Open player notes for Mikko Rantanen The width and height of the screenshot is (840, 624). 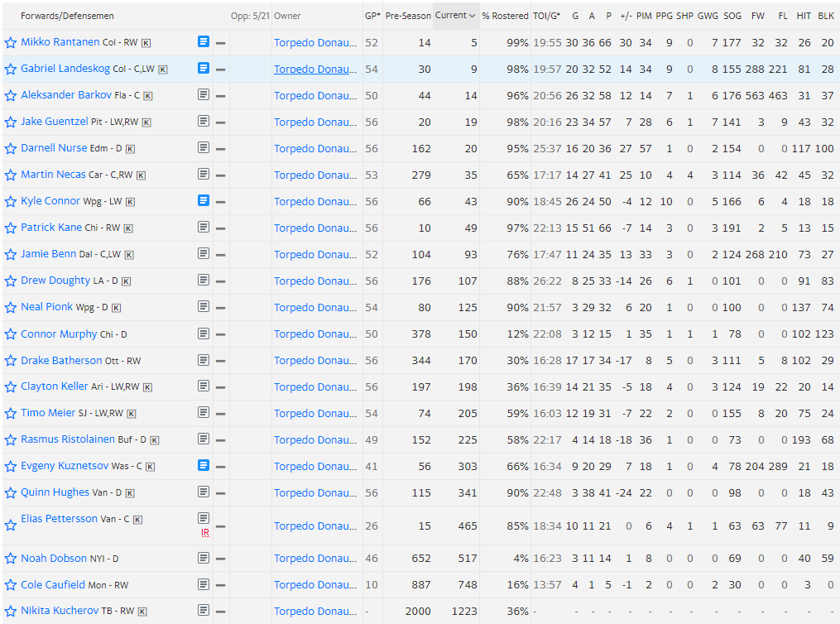tap(204, 41)
